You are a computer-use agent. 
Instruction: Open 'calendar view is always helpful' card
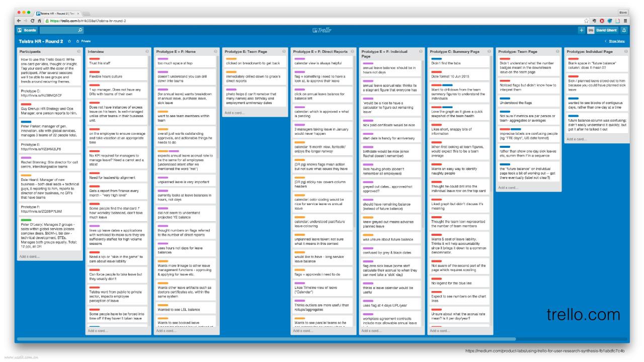tap(323, 61)
